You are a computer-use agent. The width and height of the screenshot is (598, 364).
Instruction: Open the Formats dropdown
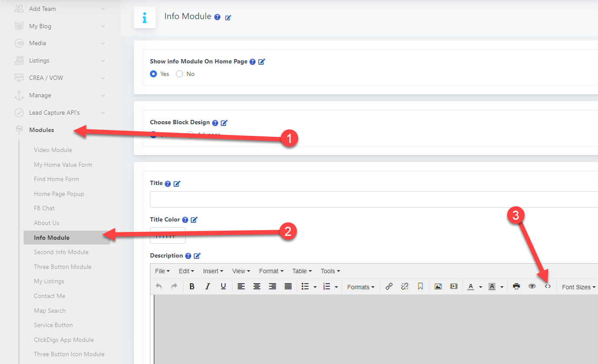(361, 287)
